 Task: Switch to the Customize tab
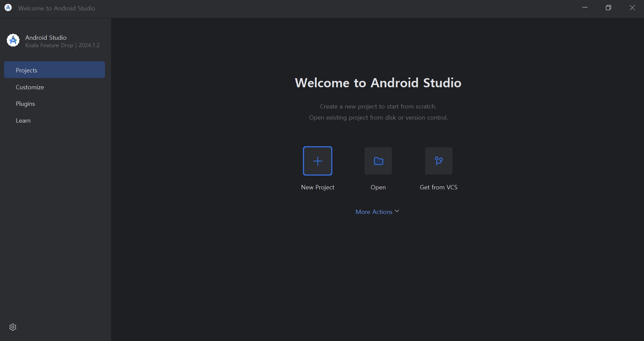55,87
